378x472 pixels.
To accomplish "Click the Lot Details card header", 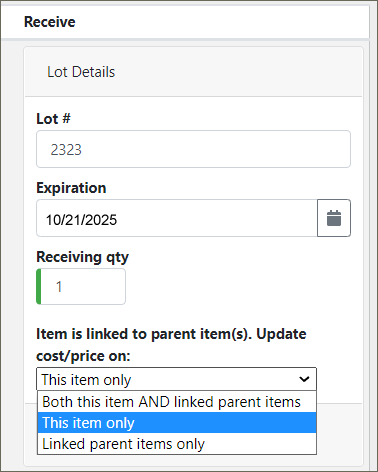I will pos(193,72).
